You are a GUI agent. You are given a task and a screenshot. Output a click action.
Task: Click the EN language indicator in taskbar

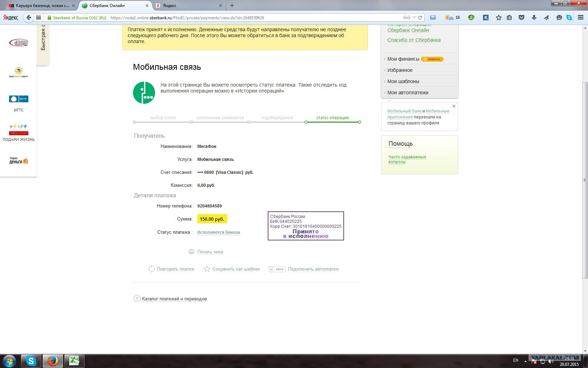516,360
